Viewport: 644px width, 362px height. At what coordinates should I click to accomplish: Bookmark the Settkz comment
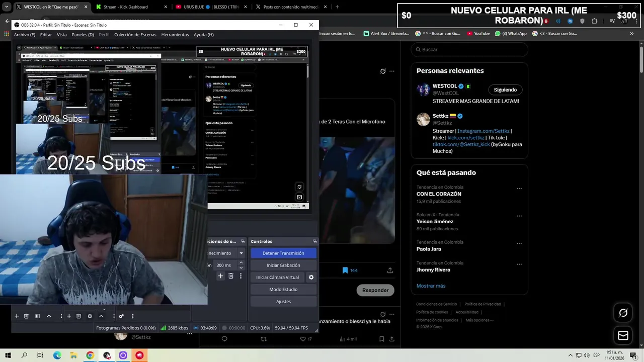[381, 339]
